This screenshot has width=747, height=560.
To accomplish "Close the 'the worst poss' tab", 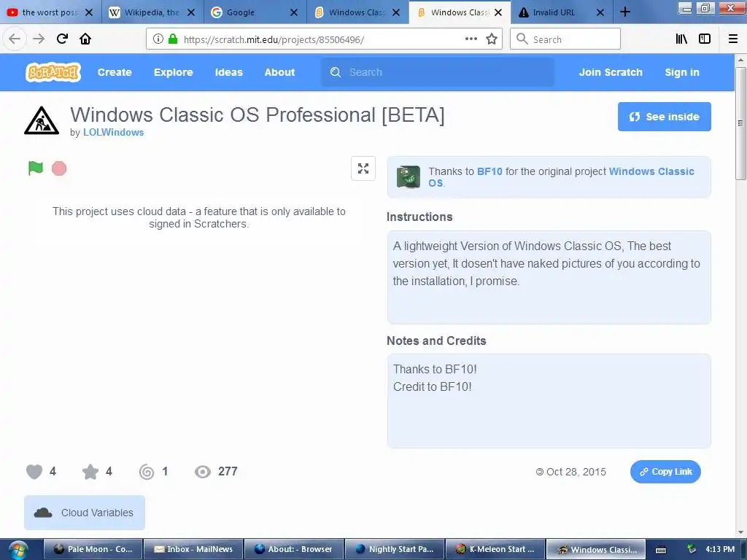I will pyautogui.click(x=89, y=12).
